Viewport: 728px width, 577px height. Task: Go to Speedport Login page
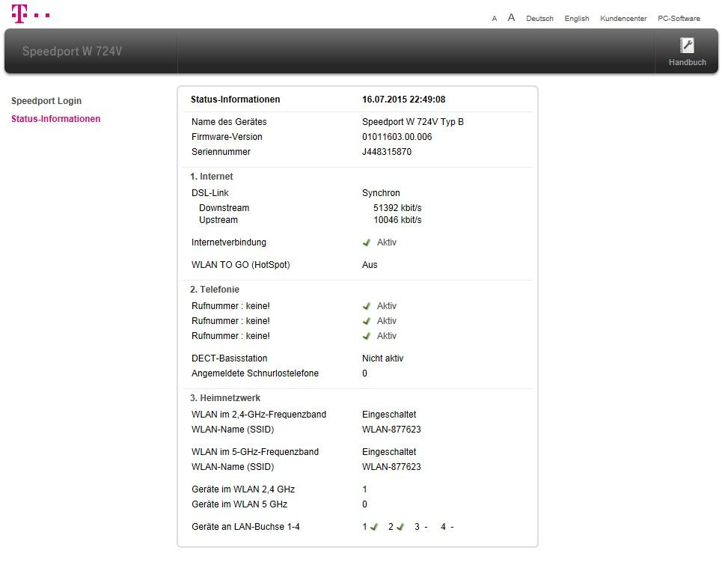(46, 101)
